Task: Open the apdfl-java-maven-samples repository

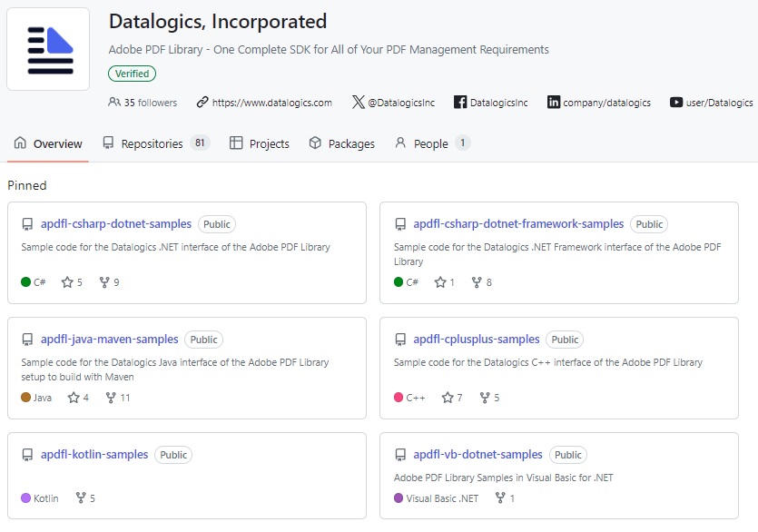Action: [x=110, y=340]
